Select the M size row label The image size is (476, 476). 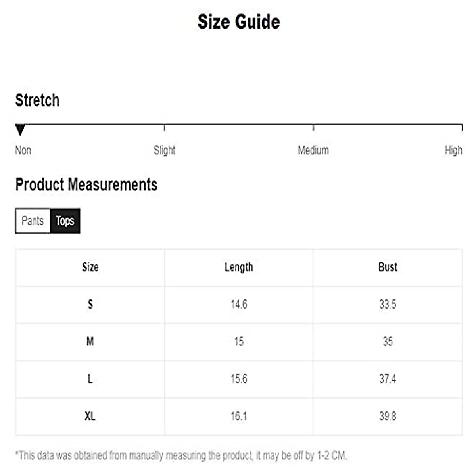click(x=90, y=342)
